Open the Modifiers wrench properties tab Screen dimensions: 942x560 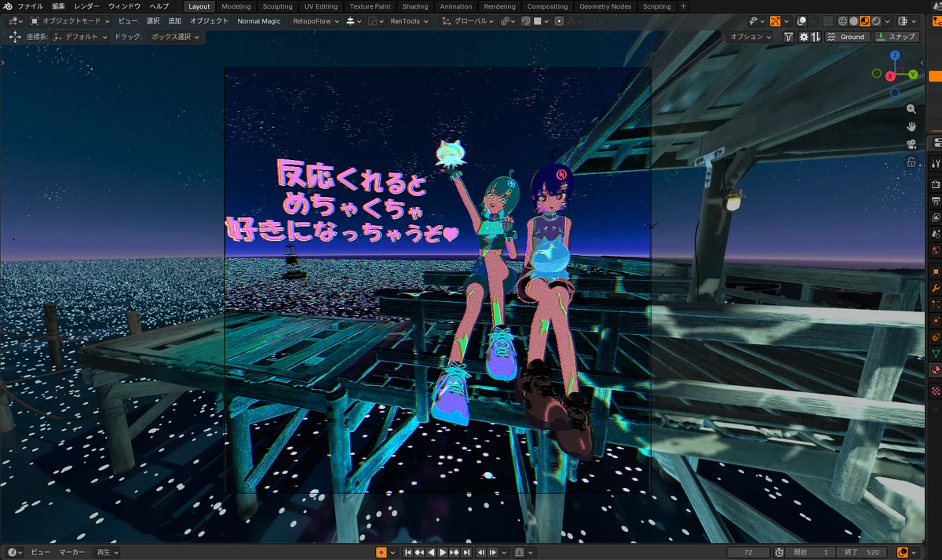935,288
